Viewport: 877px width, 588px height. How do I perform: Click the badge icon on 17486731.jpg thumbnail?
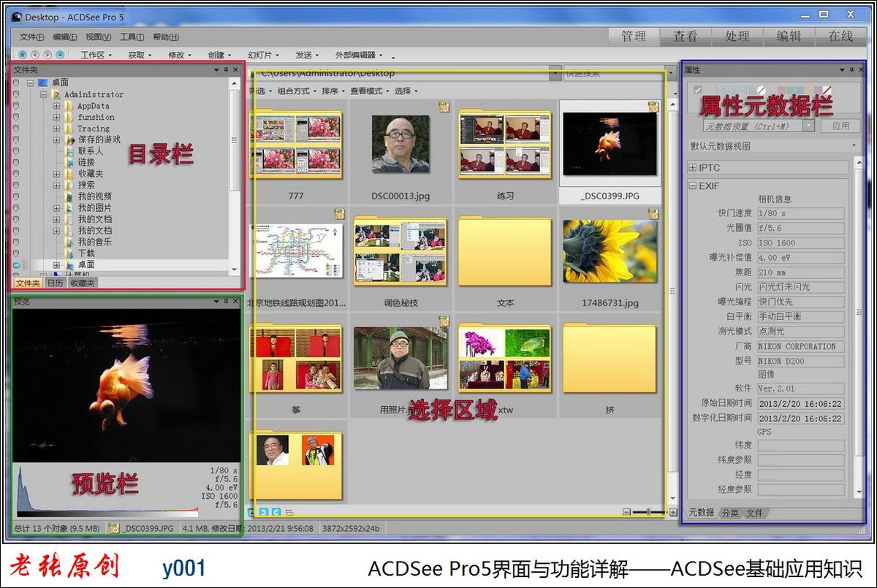point(653,214)
